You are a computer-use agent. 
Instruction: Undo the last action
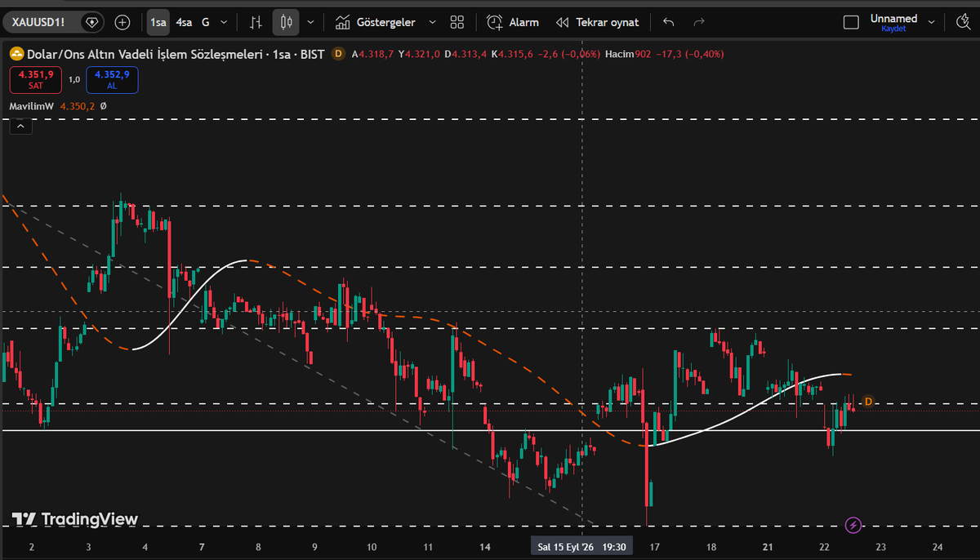click(x=669, y=22)
